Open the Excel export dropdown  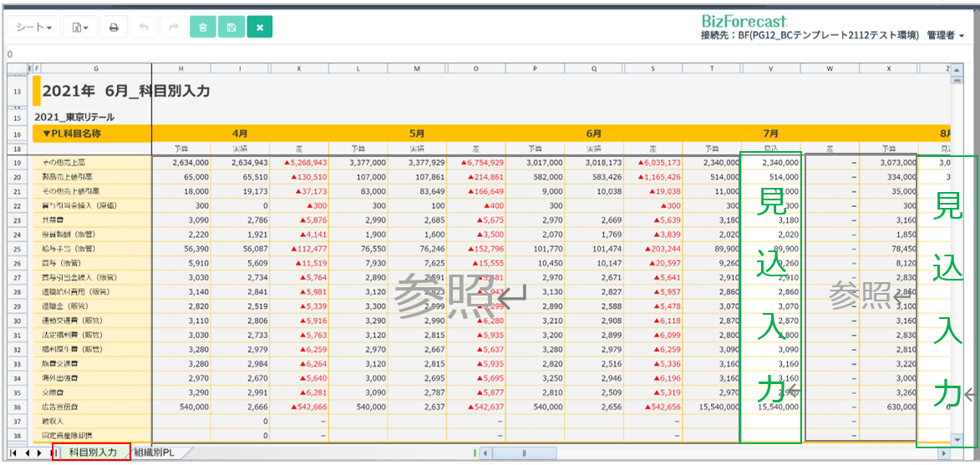pos(80,28)
